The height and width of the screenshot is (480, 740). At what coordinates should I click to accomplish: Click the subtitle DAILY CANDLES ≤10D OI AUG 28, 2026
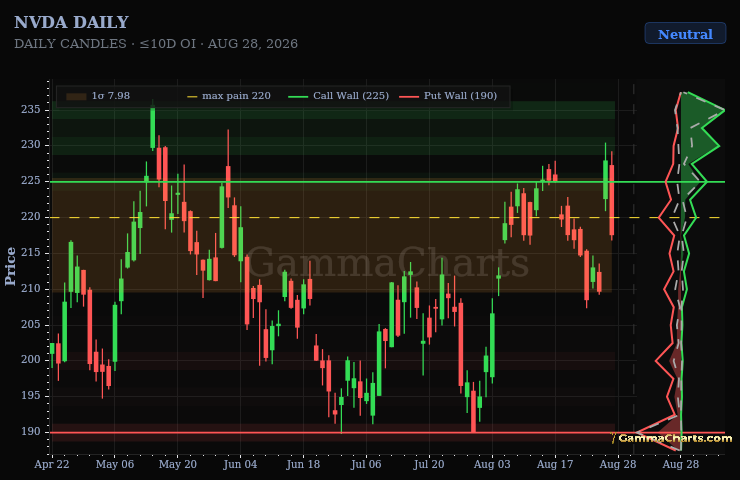tap(156, 44)
